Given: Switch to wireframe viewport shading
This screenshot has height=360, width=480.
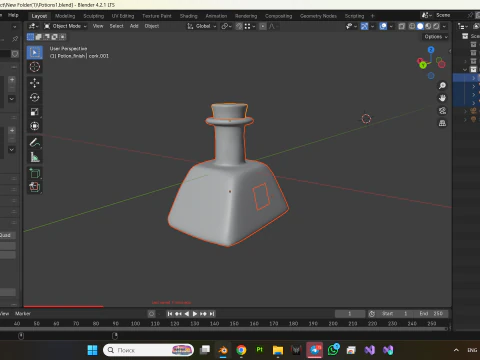Looking at the screenshot, I should pos(412,26).
